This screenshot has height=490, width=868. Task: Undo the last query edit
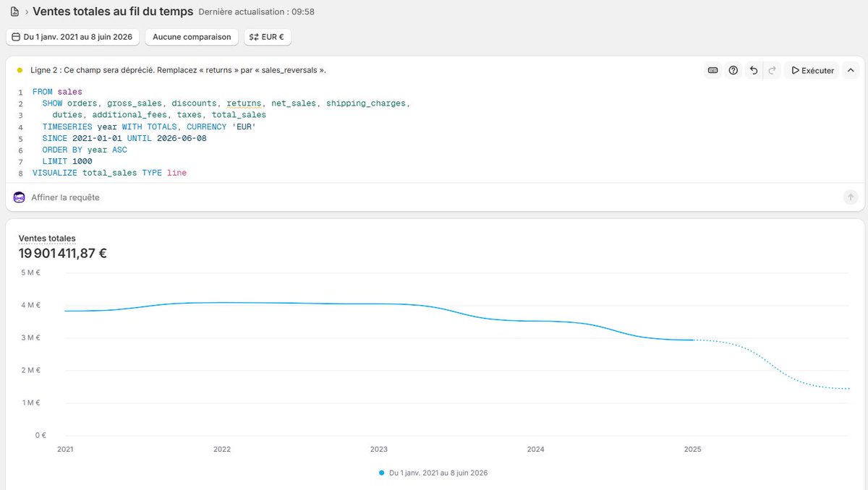click(754, 70)
